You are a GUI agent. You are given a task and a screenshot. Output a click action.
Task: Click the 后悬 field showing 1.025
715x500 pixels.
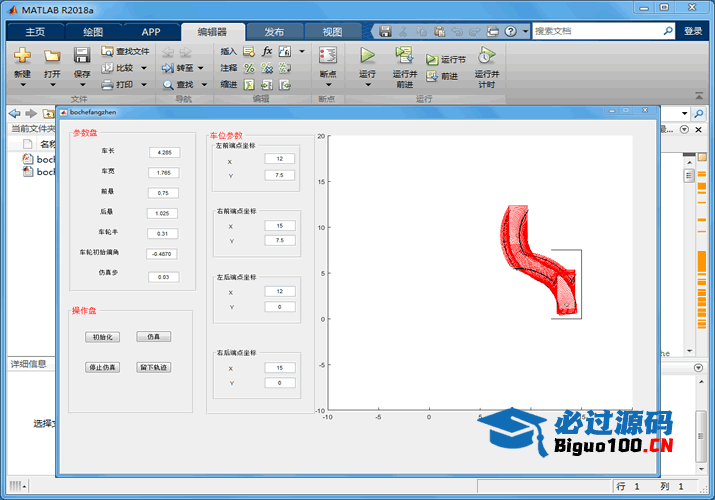pyautogui.click(x=162, y=213)
